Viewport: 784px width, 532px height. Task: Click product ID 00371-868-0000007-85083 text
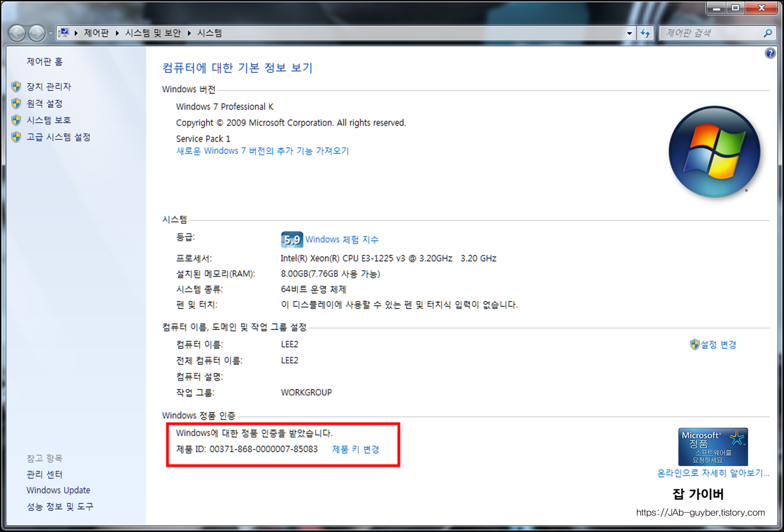point(264,449)
